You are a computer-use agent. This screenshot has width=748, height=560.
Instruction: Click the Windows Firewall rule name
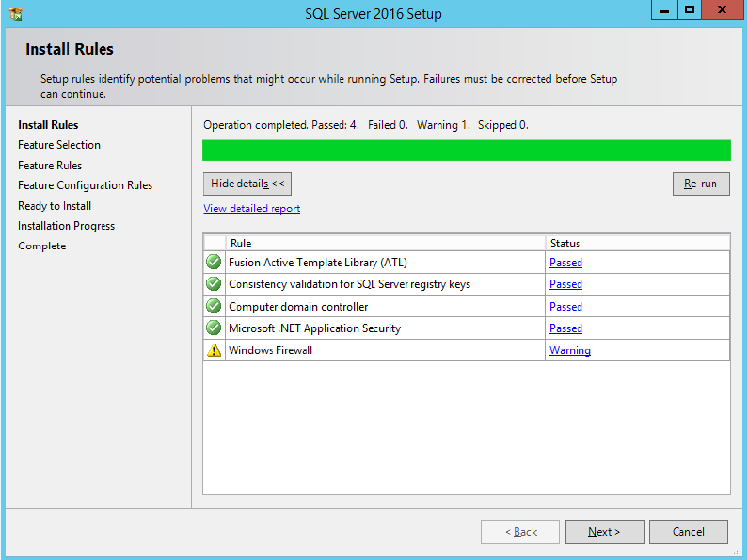tap(270, 351)
